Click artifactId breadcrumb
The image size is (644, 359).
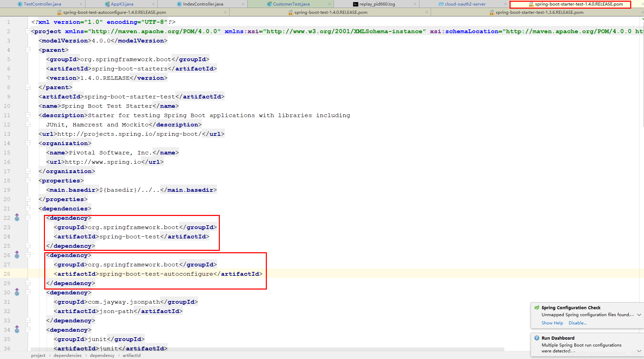[131, 355]
